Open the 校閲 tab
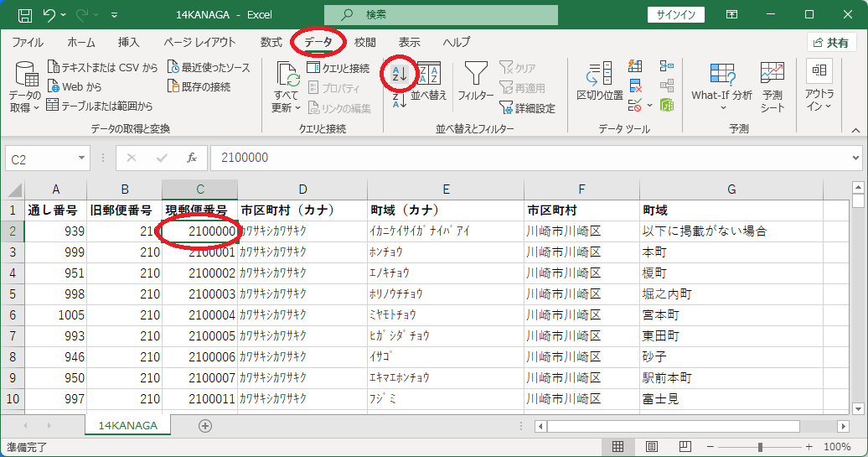This screenshot has width=868, height=457. tap(365, 43)
